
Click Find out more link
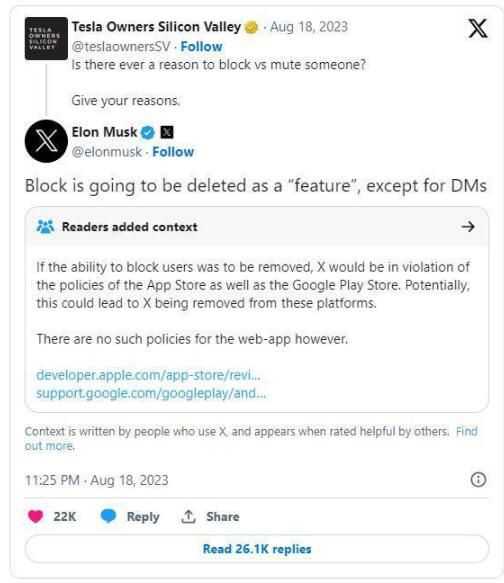pos(251,439)
